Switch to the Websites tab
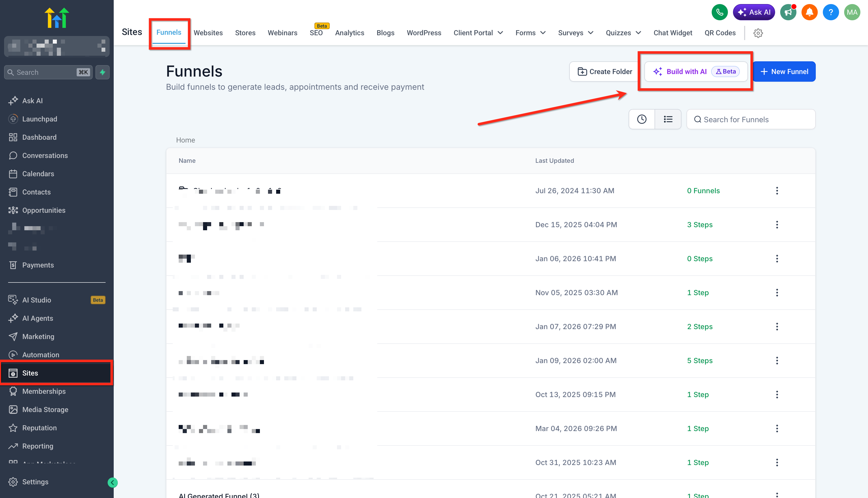868x498 pixels. pos(208,33)
